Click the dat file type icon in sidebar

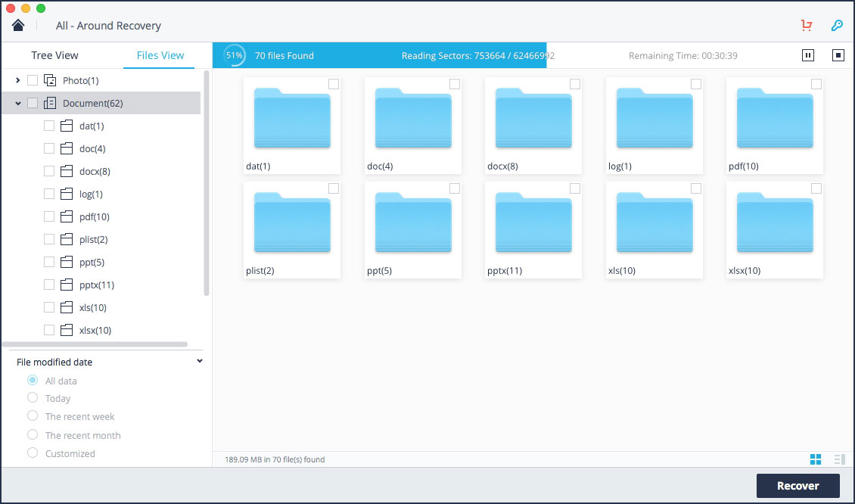click(67, 126)
